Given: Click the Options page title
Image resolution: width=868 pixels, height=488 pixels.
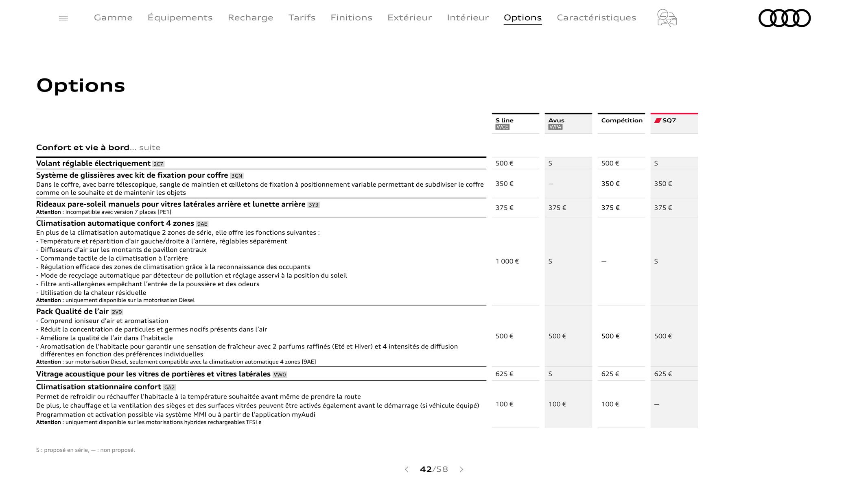Looking at the screenshot, I should 81,85.
